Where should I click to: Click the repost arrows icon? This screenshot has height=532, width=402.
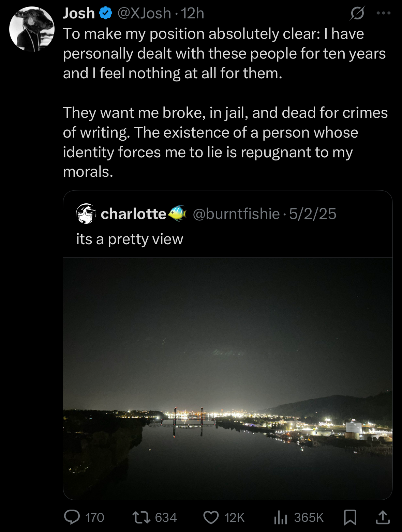[141, 517]
